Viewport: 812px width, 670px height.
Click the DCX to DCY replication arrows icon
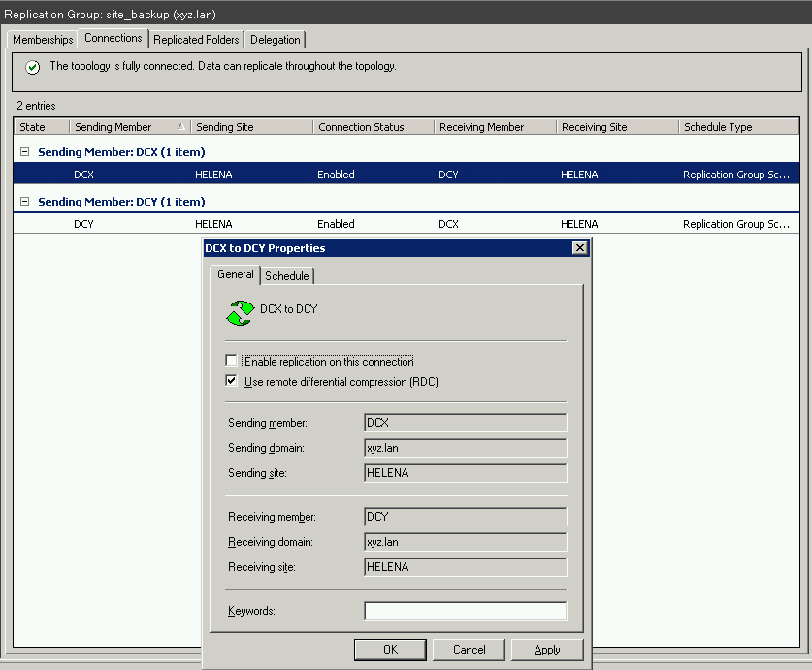tap(239, 311)
